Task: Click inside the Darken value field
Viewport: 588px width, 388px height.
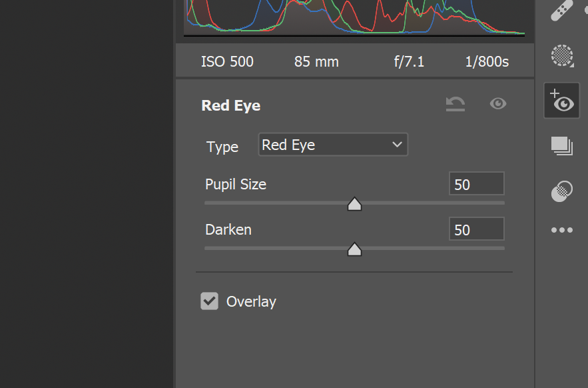Action: (476, 229)
